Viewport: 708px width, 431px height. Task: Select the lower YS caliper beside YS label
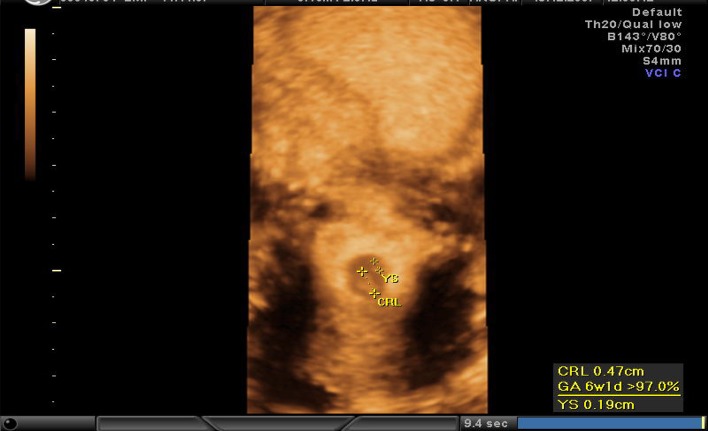click(380, 272)
